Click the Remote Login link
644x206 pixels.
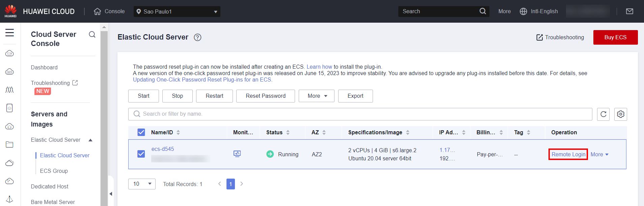click(x=568, y=154)
